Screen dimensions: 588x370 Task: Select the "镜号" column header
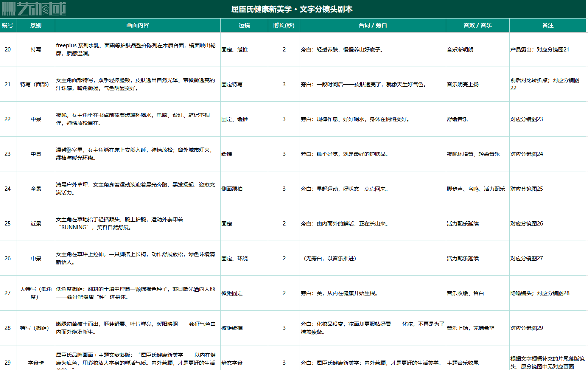[x=8, y=25]
